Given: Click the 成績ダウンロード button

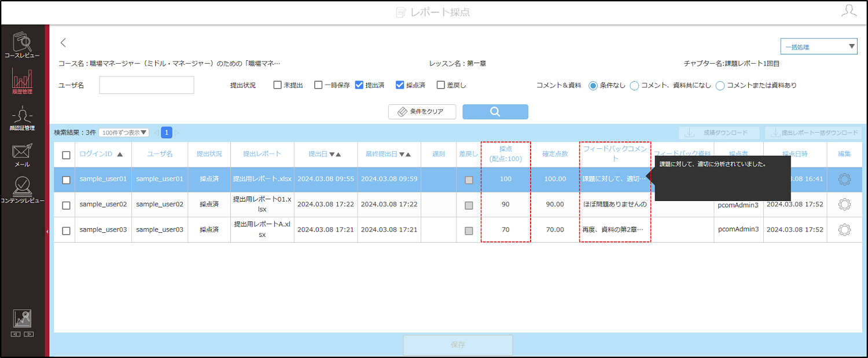Looking at the screenshot, I should coord(719,133).
